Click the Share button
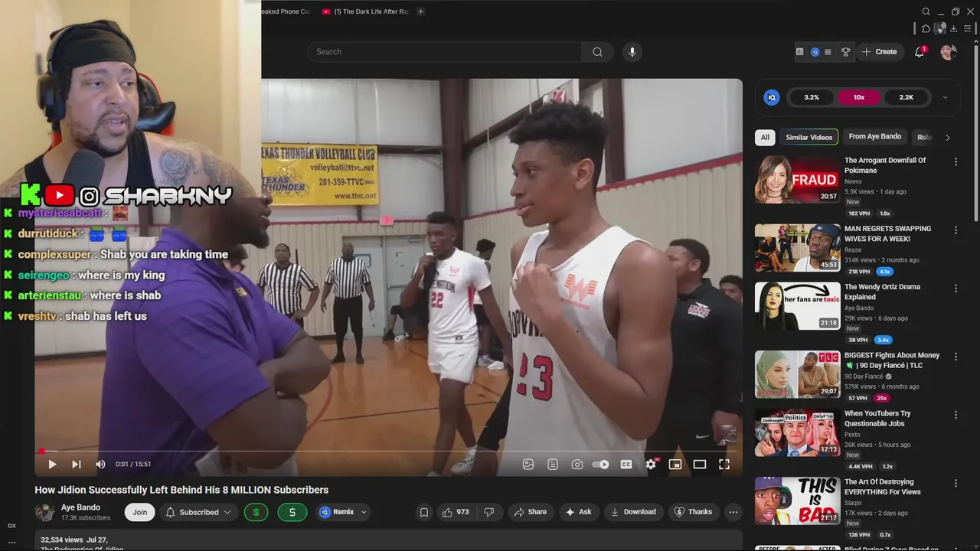The image size is (980, 551). [x=530, y=512]
